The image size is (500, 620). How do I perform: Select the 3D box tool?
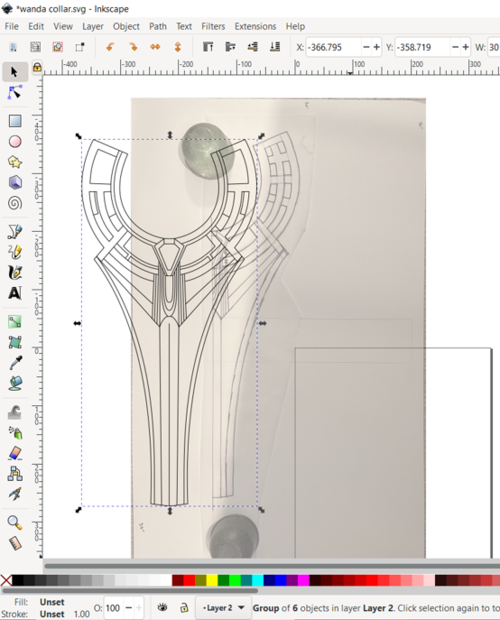(x=15, y=183)
